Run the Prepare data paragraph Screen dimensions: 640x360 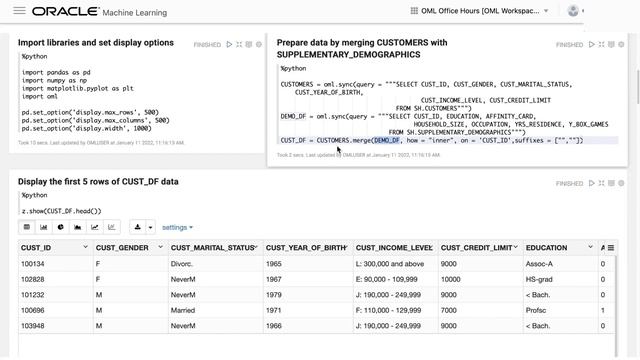pyautogui.click(x=591, y=44)
